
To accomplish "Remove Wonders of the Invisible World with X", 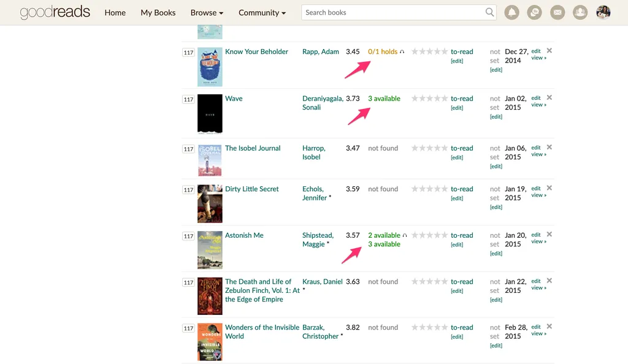I will point(549,326).
